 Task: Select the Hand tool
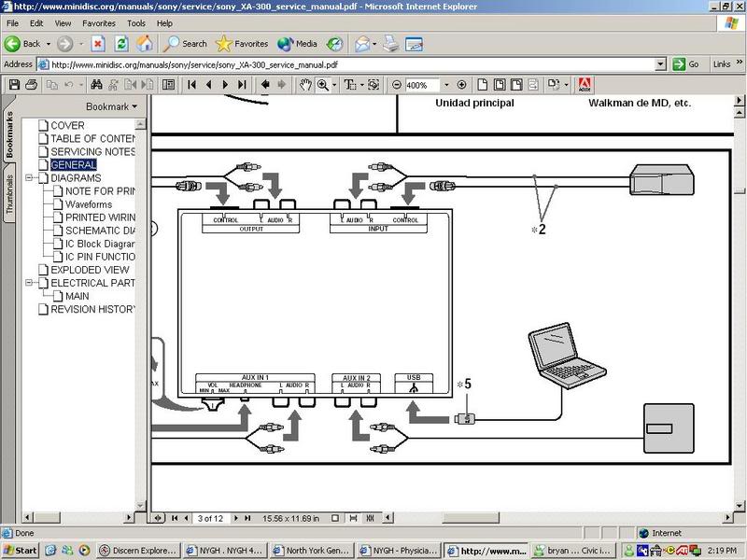[305, 85]
